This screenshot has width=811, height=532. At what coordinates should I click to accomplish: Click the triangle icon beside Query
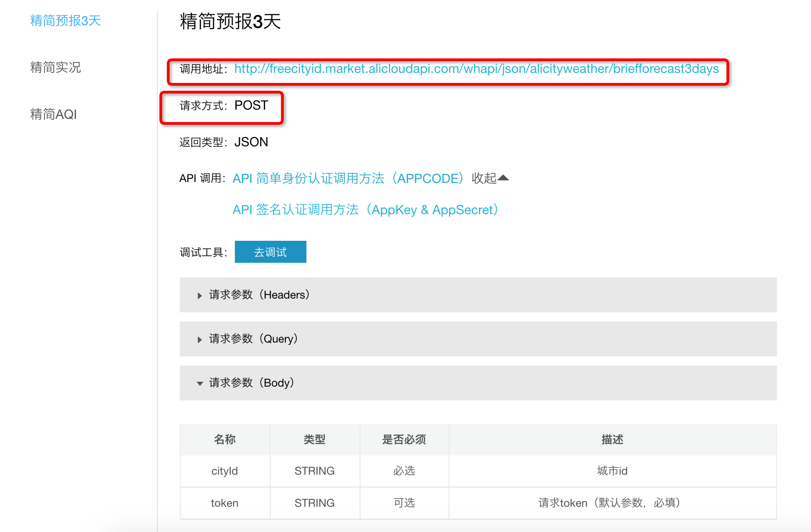[200, 340]
